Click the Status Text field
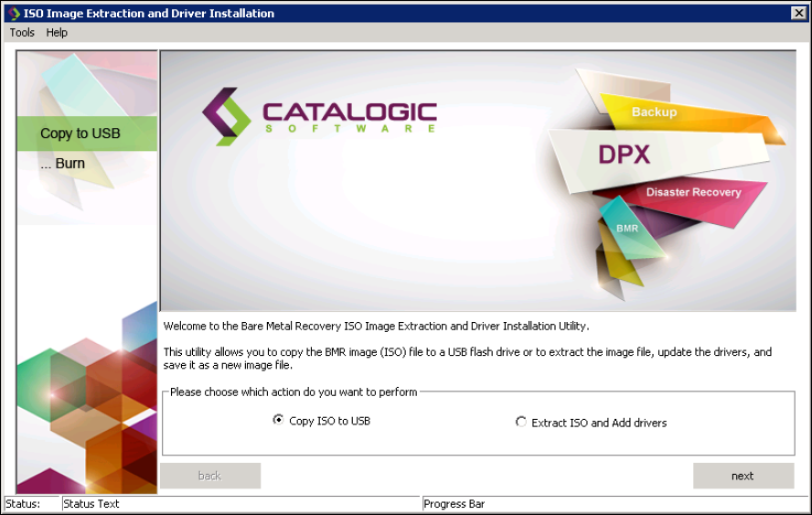 240,504
